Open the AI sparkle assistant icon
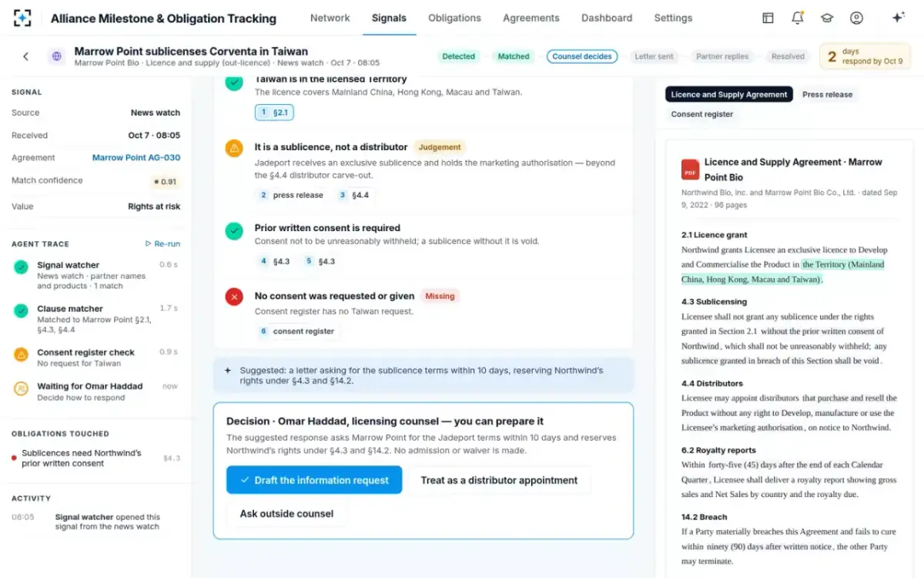 898,18
